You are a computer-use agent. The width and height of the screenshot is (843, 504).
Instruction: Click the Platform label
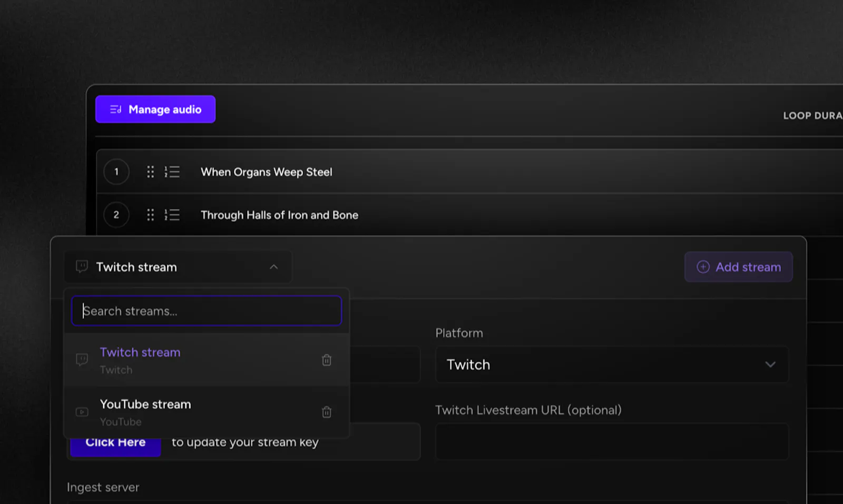tap(459, 333)
